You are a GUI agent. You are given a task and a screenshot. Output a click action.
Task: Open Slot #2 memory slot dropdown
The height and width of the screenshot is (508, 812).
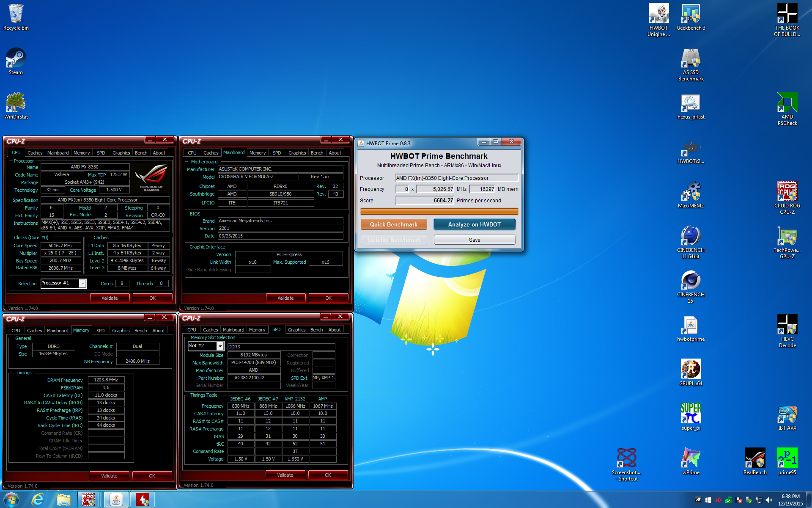[206, 346]
